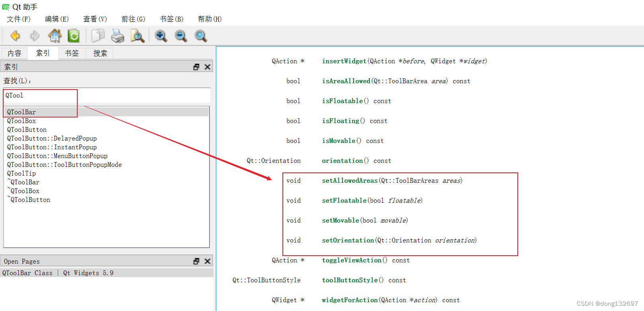Print the document with the printer icon
The image size is (644, 311).
point(117,36)
